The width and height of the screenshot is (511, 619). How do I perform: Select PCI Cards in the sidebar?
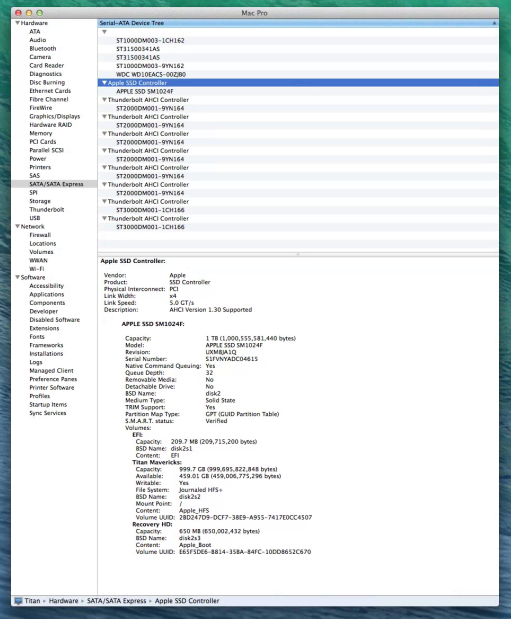pos(43,142)
